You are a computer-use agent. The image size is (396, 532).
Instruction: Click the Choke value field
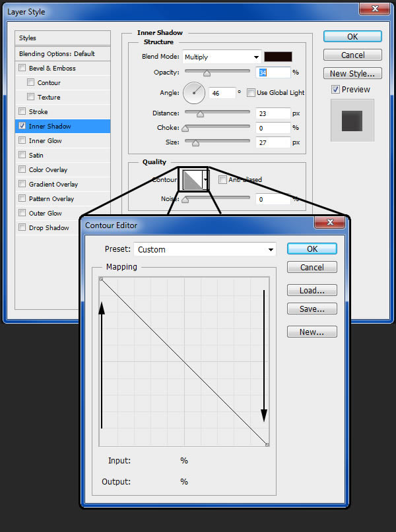273,128
